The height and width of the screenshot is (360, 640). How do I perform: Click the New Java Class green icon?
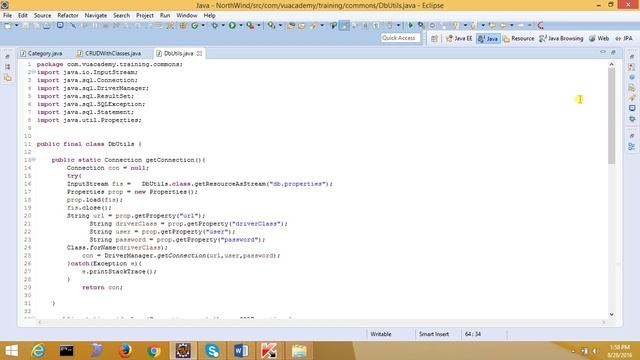[x=195, y=25]
